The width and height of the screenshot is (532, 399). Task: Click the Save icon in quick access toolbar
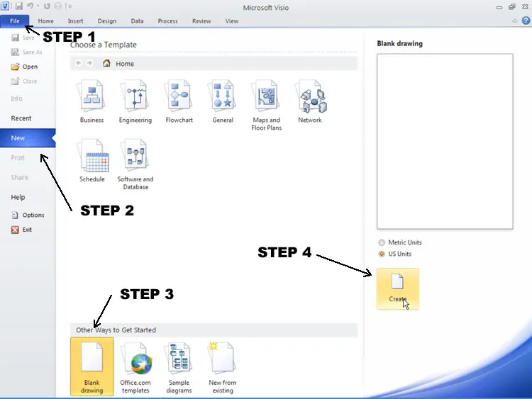pyautogui.click(x=18, y=6)
